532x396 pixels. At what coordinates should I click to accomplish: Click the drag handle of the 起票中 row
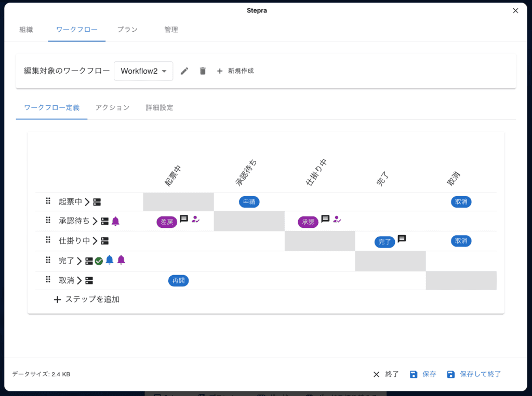point(48,201)
